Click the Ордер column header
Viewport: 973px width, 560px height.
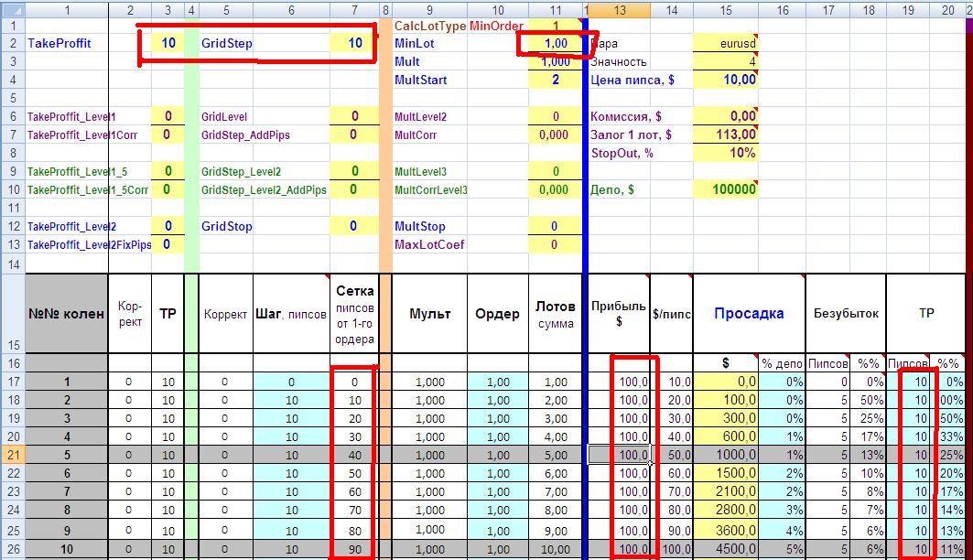click(497, 314)
